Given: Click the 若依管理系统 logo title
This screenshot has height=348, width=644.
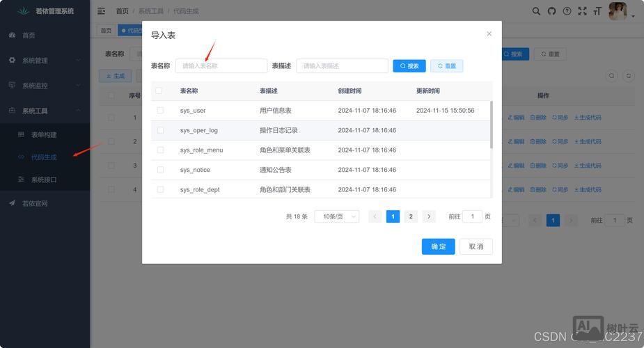Looking at the screenshot, I should 54,11.
